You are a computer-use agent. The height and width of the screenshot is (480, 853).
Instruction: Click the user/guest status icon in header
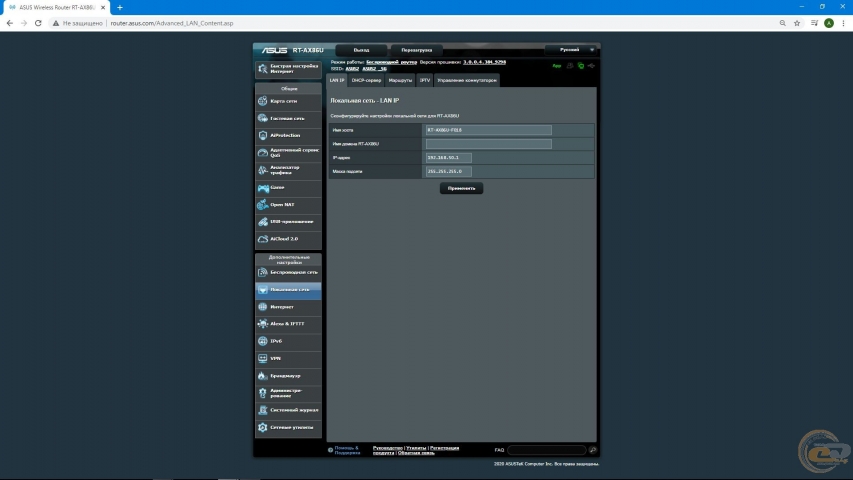click(570, 66)
